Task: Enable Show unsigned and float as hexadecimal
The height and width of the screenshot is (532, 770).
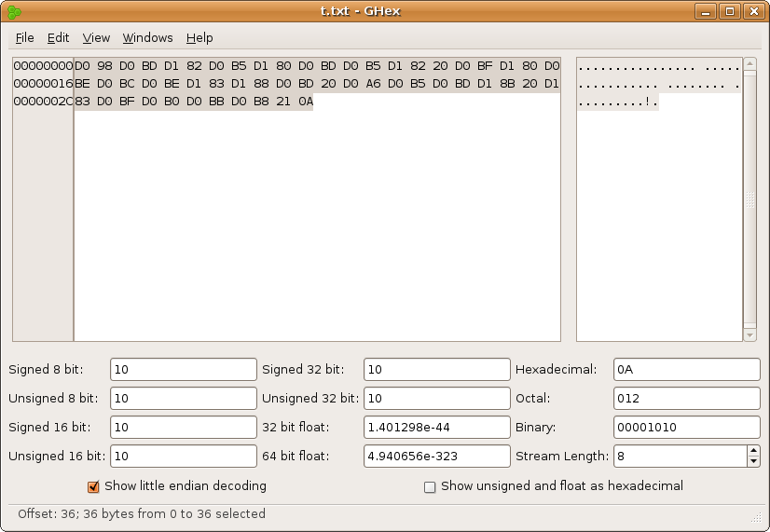Action: [x=430, y=486]
